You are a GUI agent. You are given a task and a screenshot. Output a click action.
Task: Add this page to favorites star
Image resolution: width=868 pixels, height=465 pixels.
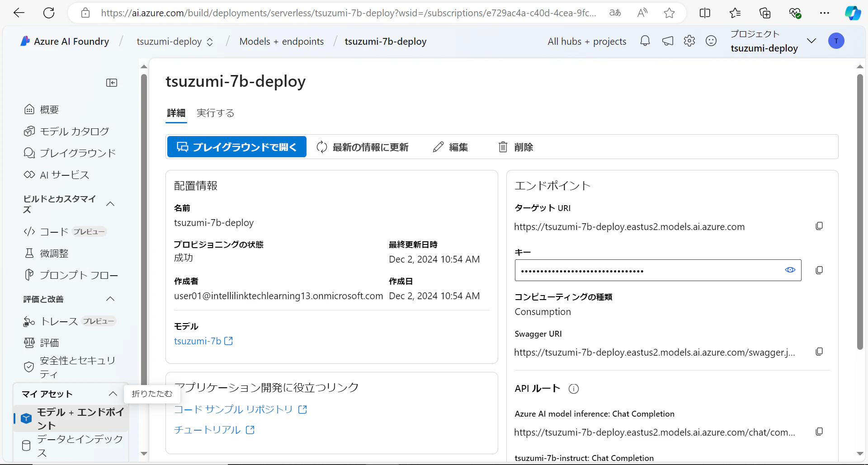point(670,13)
